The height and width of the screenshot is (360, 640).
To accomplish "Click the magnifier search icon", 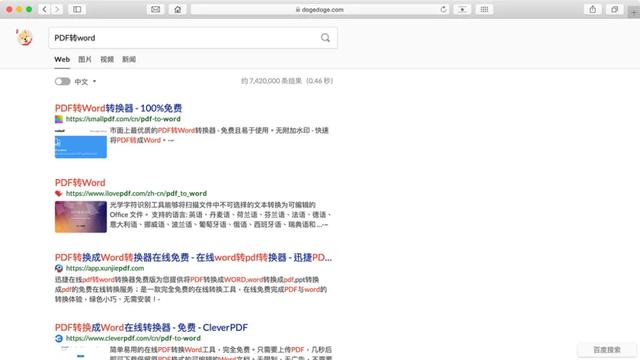I will 325,38.
